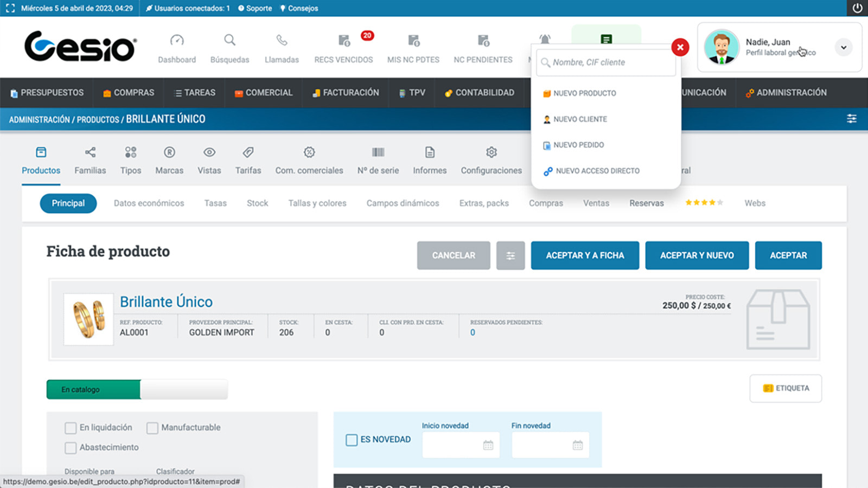Image resolution: width=868 pixels, height=488 pixels.
Task: Switch to Stock tab
Action: point(257,203)
